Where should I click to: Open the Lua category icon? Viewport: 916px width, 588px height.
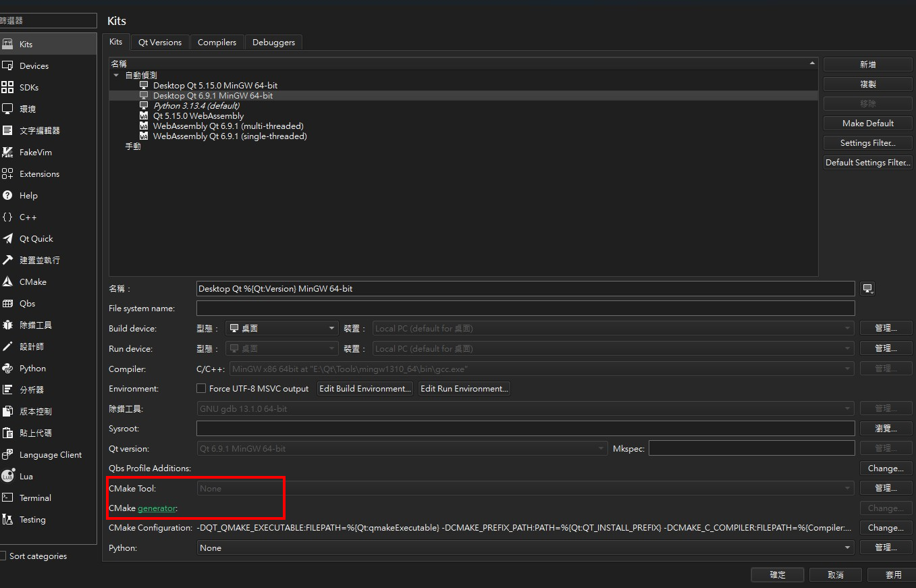coord(7,476)
